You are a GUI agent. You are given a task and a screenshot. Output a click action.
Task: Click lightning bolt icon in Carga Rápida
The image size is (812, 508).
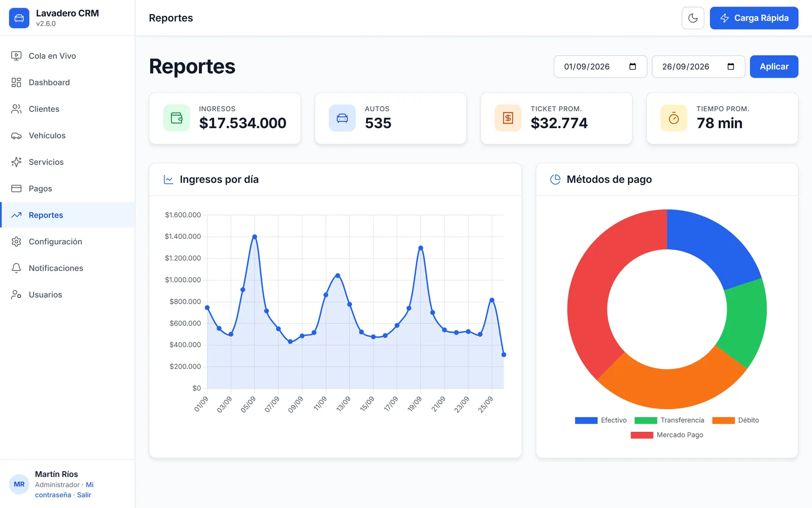(x=725, y=18)
